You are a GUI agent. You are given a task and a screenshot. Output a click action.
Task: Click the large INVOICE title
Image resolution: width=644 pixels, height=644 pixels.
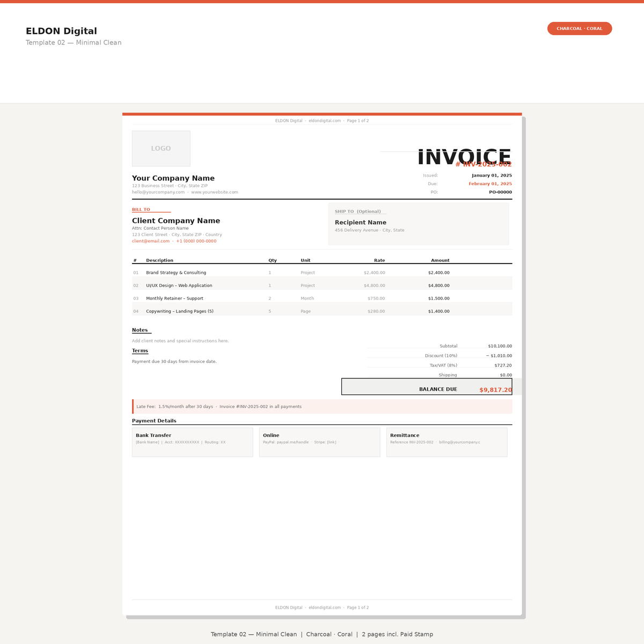[464, 157]
